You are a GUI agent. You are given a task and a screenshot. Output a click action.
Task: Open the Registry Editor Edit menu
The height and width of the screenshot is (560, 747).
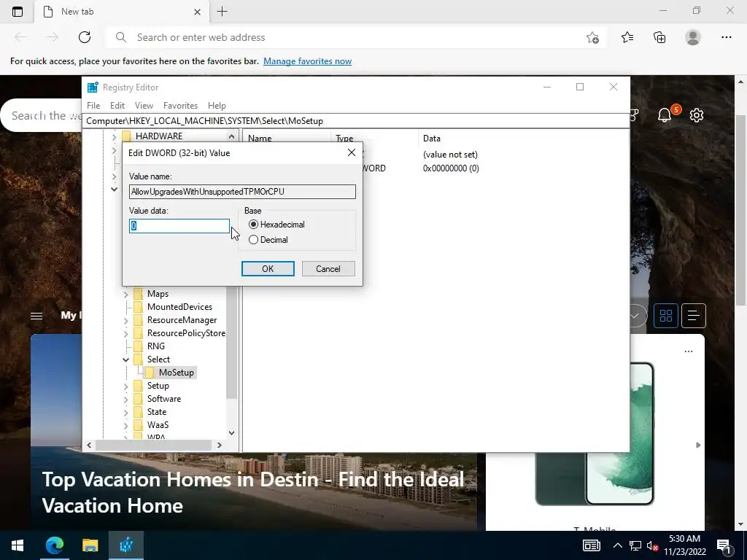pos(117,105)
